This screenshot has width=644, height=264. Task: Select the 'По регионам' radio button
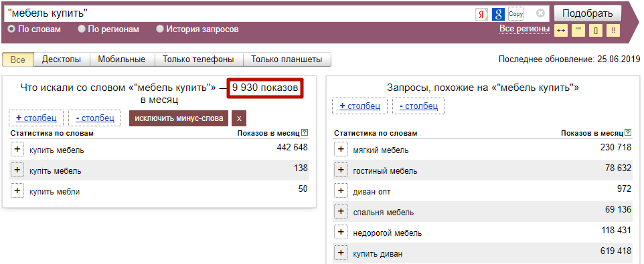(82, 29)
